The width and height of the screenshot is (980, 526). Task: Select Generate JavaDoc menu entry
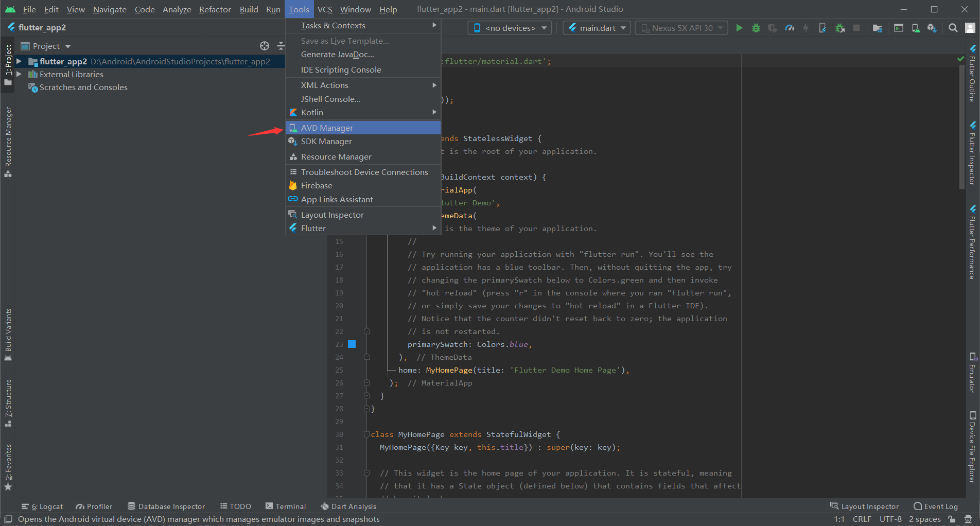pos(363,54)
